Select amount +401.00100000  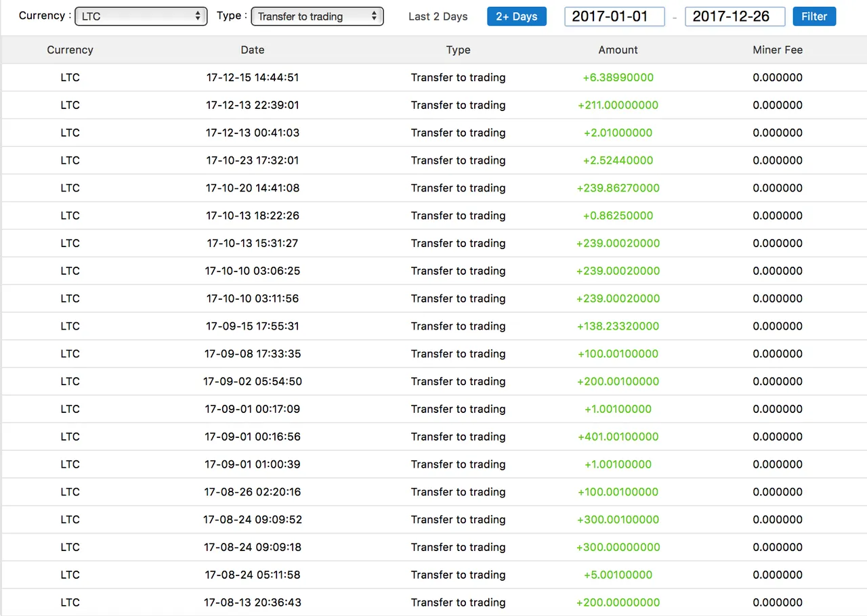pyautogui.click(x=618, y=437)
